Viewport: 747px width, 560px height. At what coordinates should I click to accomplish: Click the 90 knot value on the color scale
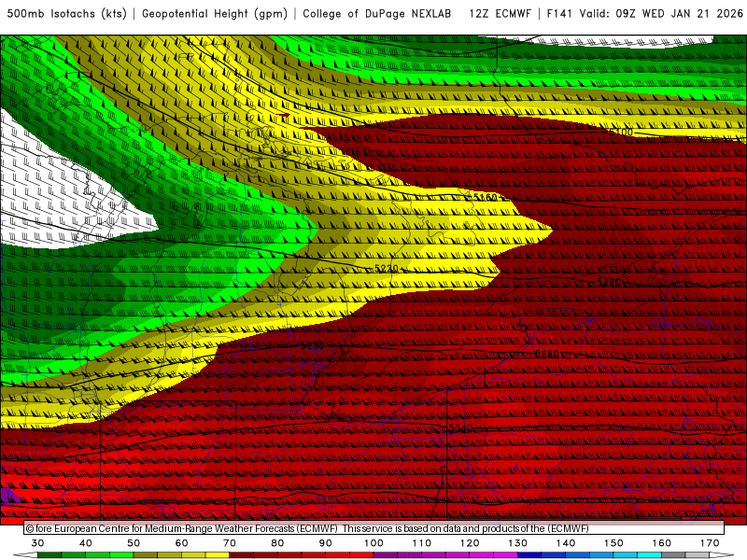click(x=325, y=543)
